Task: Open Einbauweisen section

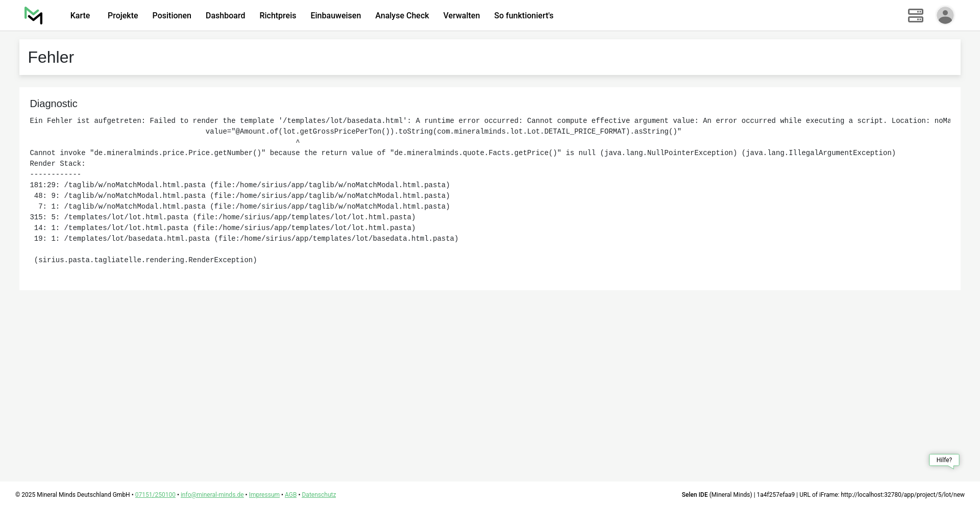Action: pos(335,16)
